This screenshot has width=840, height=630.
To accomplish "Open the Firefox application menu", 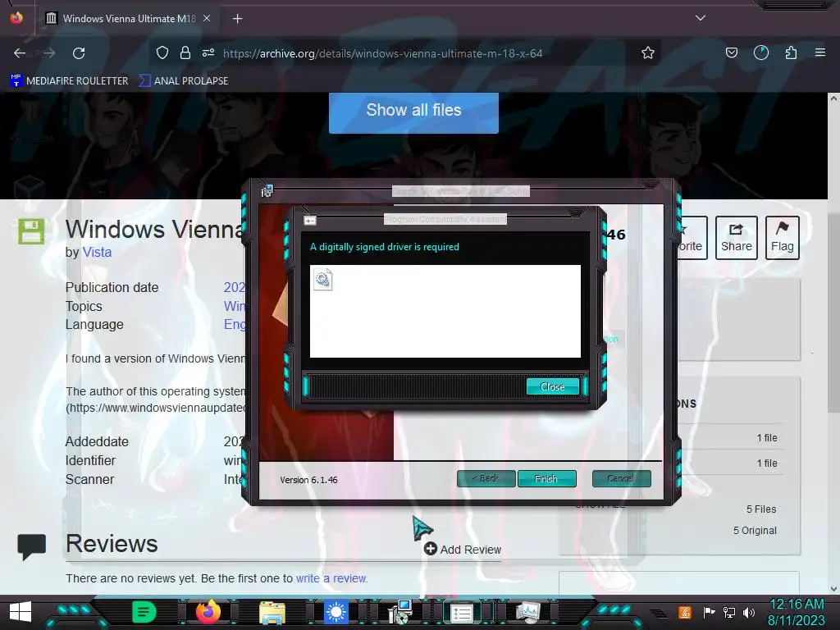I will pyautogui.click(x=819, y=53).
